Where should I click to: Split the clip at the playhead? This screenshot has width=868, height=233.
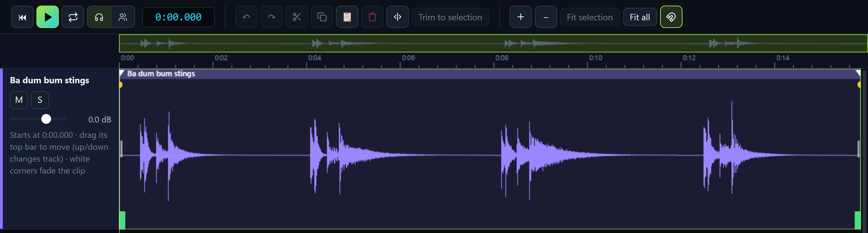point(398,17)
